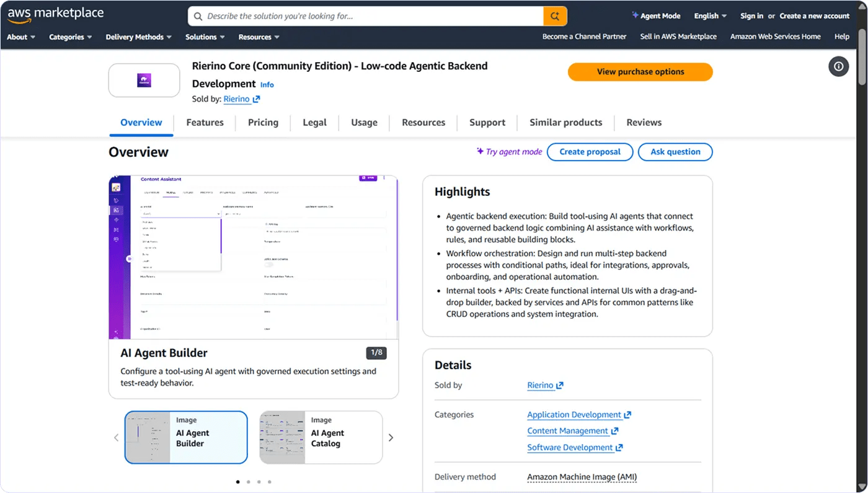Select the Usage tab
This screenshot has width=868, height=493.
pyautogui.click(x=364, y=123)
